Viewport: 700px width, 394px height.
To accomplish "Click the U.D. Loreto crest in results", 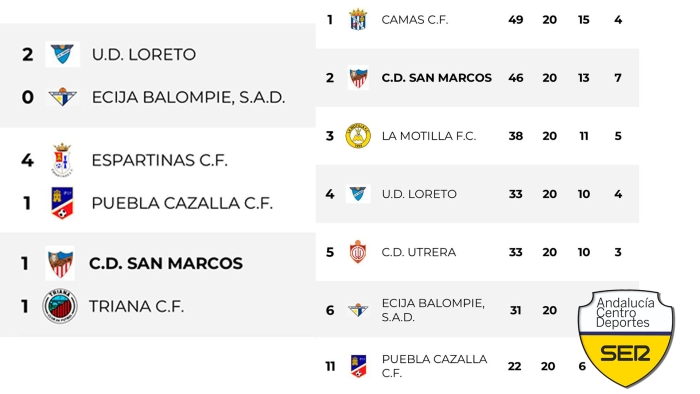I will (62, 54).
